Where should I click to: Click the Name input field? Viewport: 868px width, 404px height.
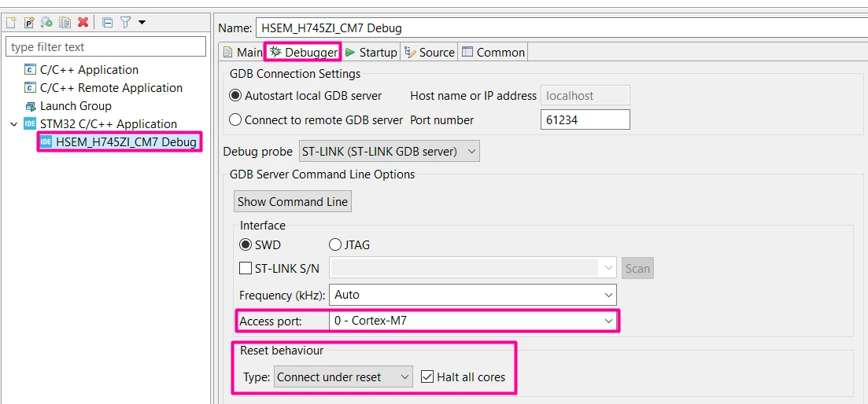click(561, 28)
